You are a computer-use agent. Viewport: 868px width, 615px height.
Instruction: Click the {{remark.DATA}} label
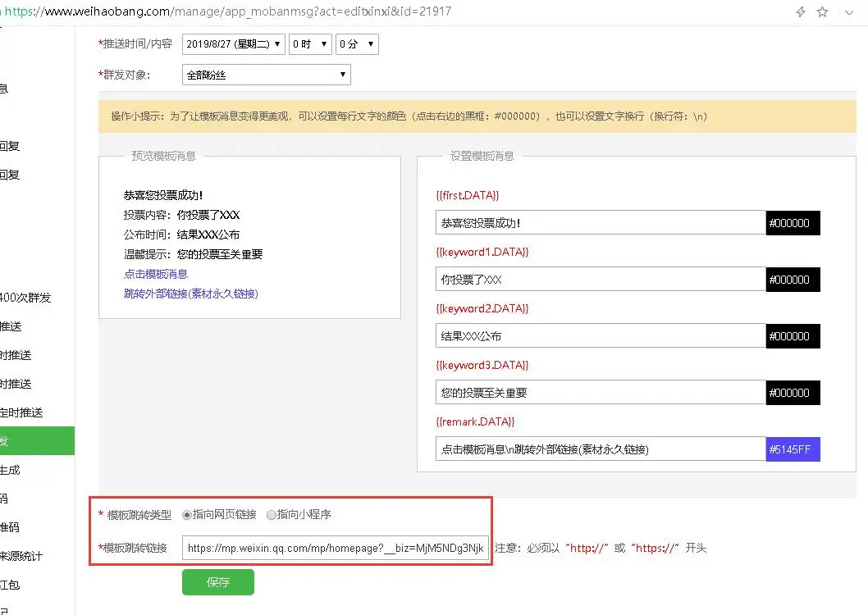point(475,422)
